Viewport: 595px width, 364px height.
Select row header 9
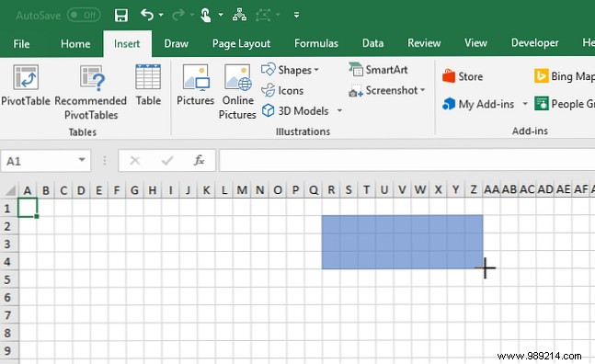click(x=7, y=351)
